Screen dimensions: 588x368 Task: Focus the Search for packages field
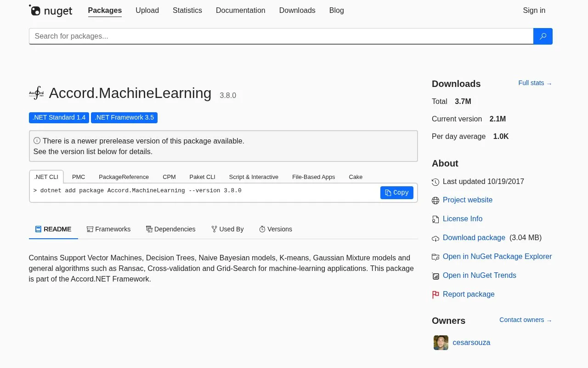[x=281, y=36]
